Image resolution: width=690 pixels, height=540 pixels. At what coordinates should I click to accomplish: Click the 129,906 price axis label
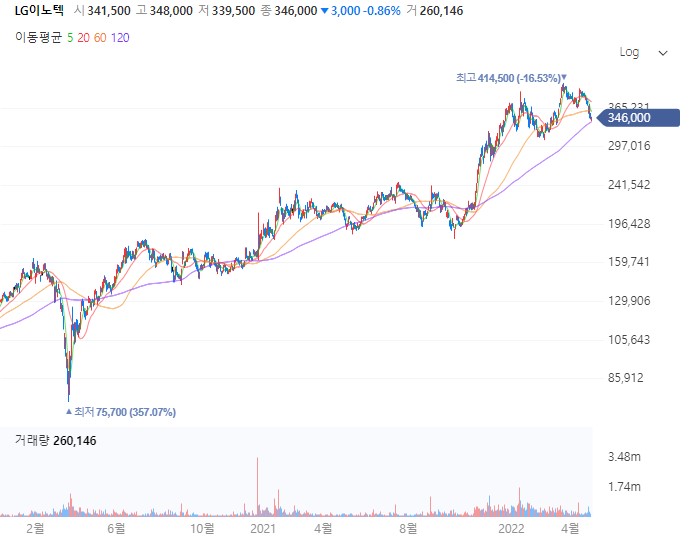(x=629, y=301)
